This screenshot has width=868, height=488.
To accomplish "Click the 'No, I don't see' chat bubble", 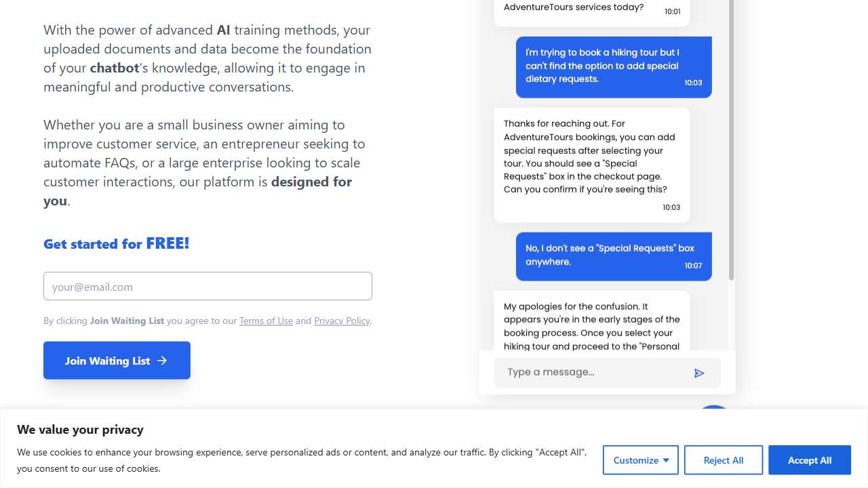I will pos(613,256).
